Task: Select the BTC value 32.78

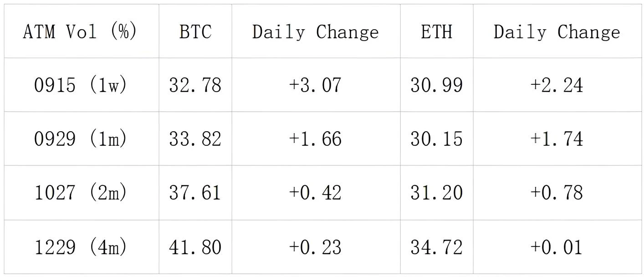Action: (x=195, y=85)
